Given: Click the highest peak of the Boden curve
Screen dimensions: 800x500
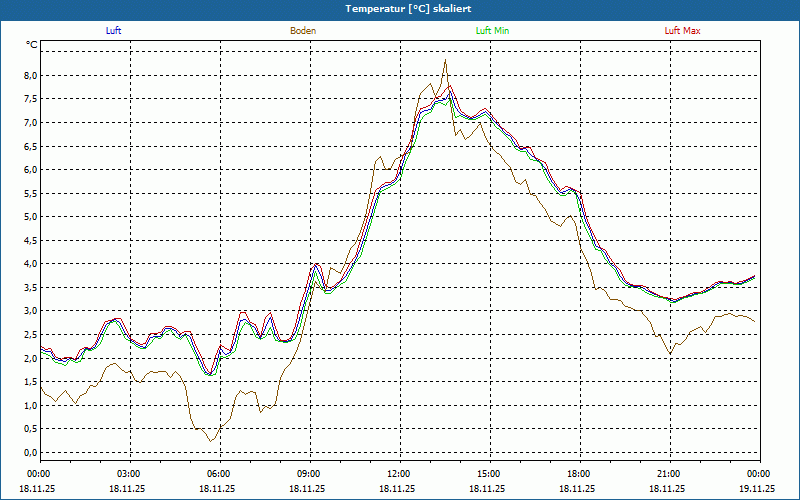Looking at the screenshot, I should [x=445, y=60].
